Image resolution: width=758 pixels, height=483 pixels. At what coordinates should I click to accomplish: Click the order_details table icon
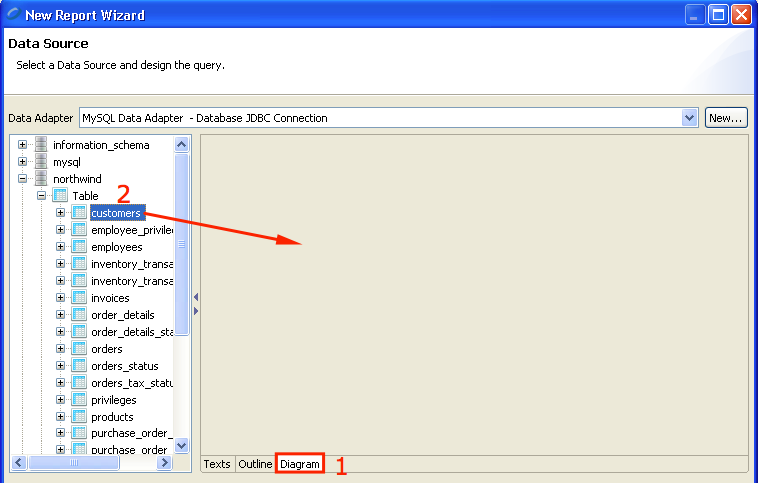click(x=79, y=314)
